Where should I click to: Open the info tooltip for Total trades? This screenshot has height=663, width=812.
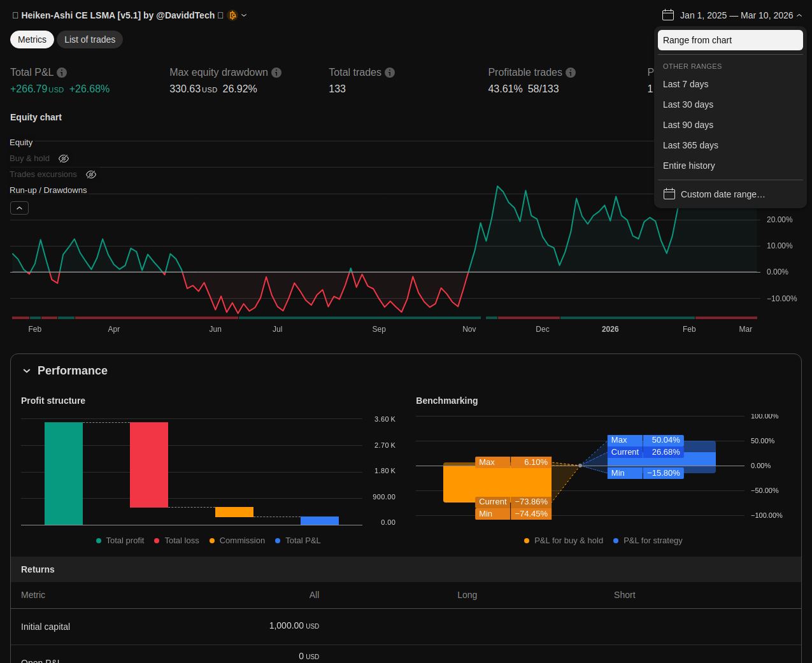click(390, 73)
